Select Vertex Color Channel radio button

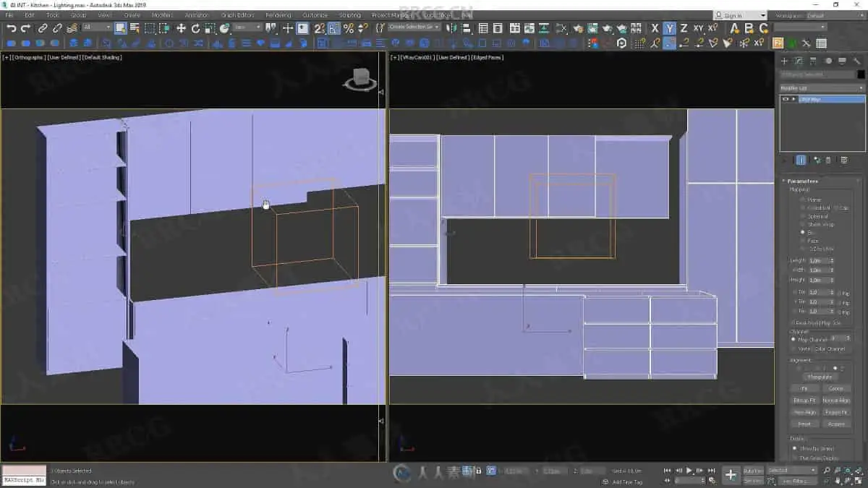(x=793, y=348)
